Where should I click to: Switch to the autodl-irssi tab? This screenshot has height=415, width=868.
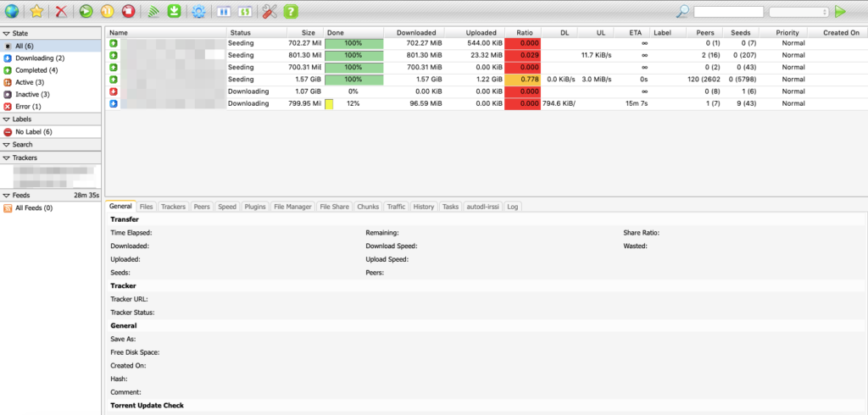tap(482, 207)
